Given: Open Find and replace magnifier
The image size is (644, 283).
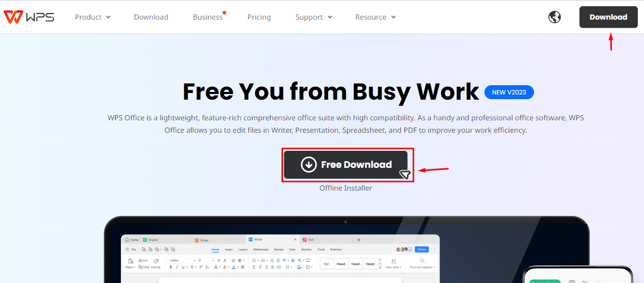Looking at the screenshot, I should pyautogui.click(x=422, y=261).
